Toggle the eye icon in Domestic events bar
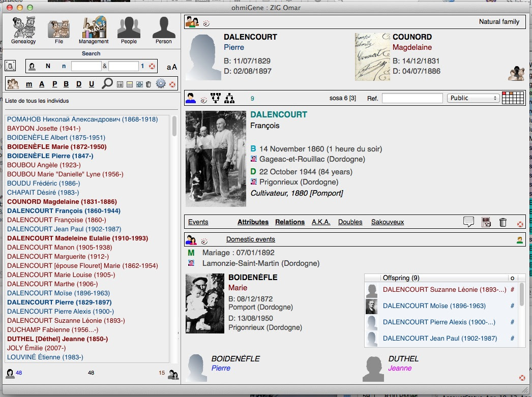This screenshot has width=532, height=397. click(204, 242)
